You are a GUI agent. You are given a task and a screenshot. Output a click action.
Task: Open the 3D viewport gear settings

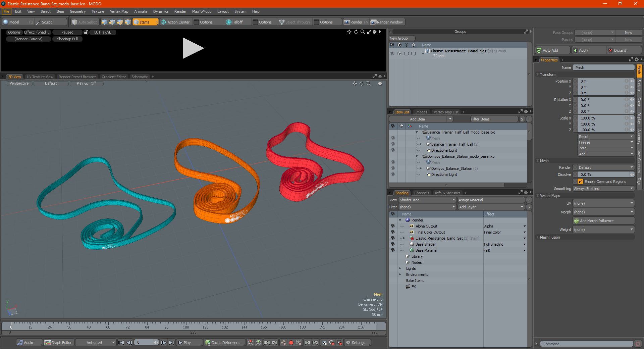point(380,84)
